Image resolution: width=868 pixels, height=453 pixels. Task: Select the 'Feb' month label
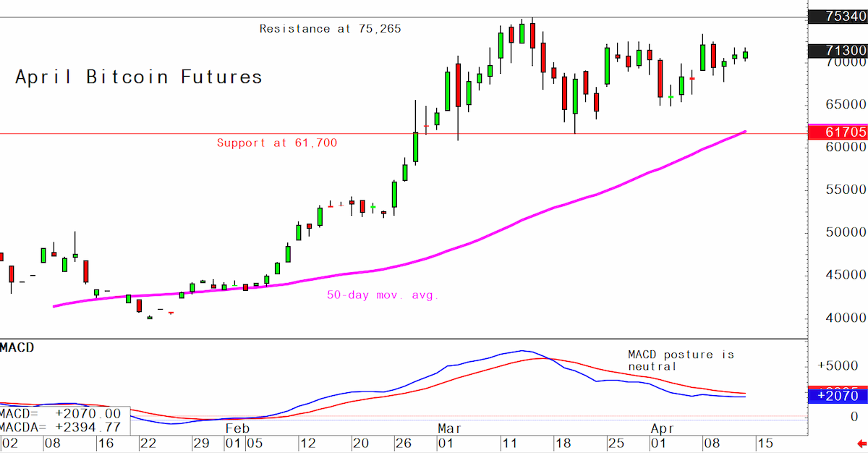coord(236,428)
